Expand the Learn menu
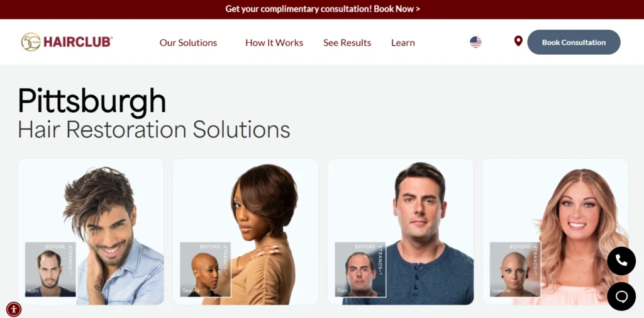Image resolution: width=644 pixels, height=318 pixels. click(x=403, y=43)
